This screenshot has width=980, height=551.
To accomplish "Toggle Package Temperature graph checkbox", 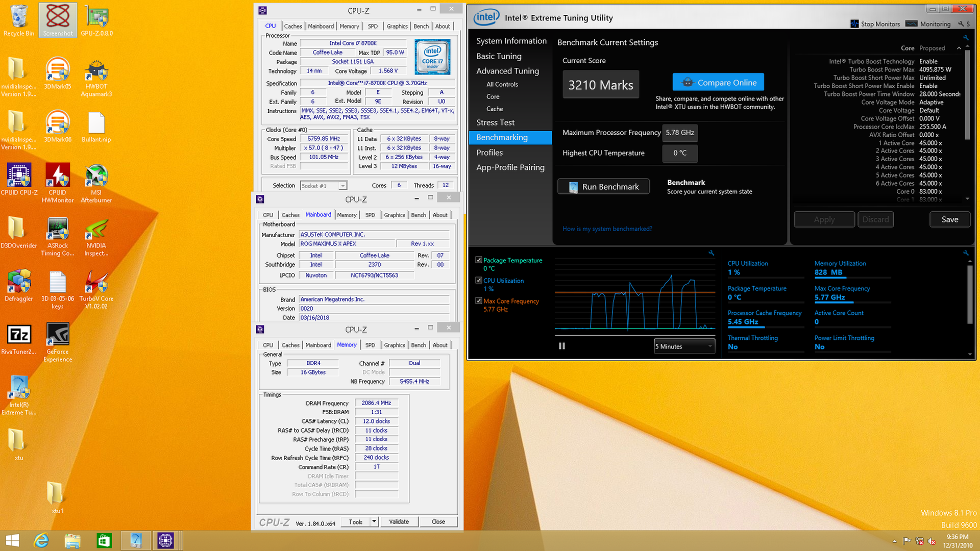I will 479,260.
